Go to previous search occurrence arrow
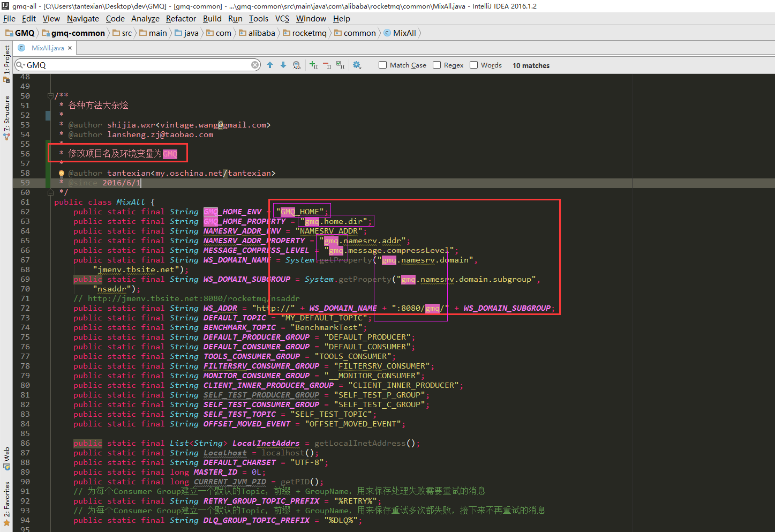The width and height of the screenshot is (775, 532). [x=270, y=65]
